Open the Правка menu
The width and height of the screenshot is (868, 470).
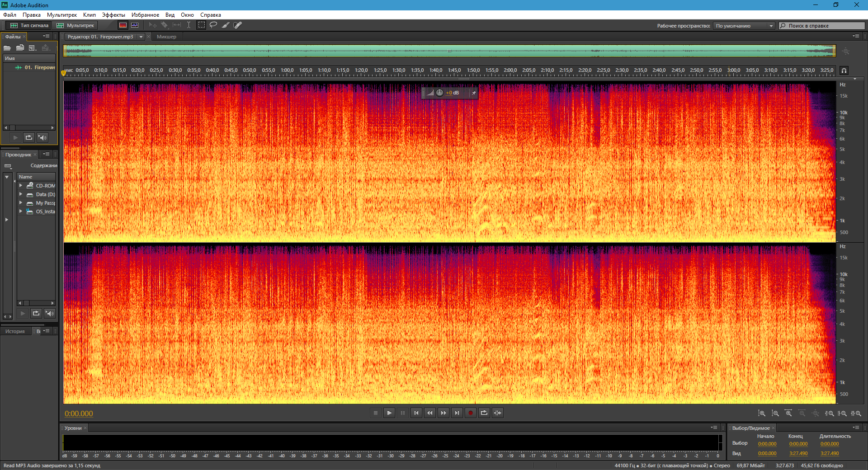[32, 15]
